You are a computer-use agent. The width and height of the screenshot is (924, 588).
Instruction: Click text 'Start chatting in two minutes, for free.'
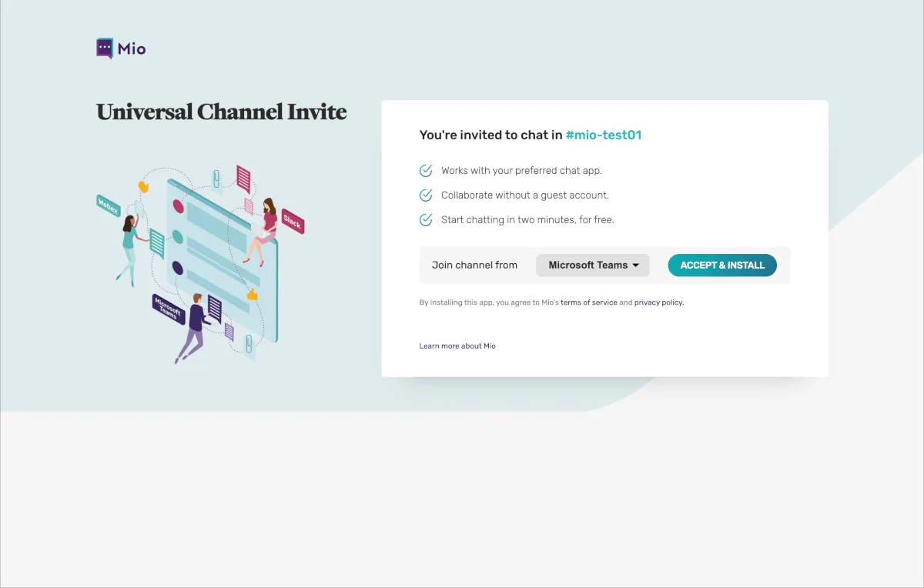[x=527, y=220]
